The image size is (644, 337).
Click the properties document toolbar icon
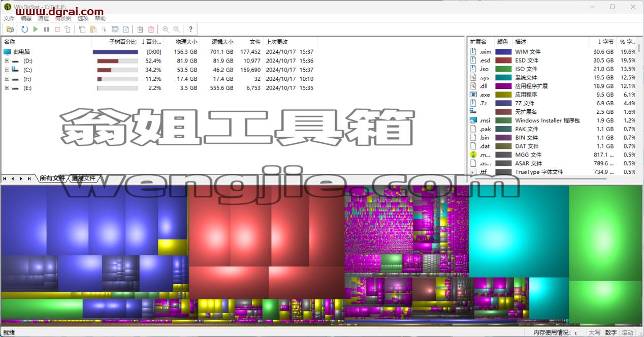tap(126, 29)
